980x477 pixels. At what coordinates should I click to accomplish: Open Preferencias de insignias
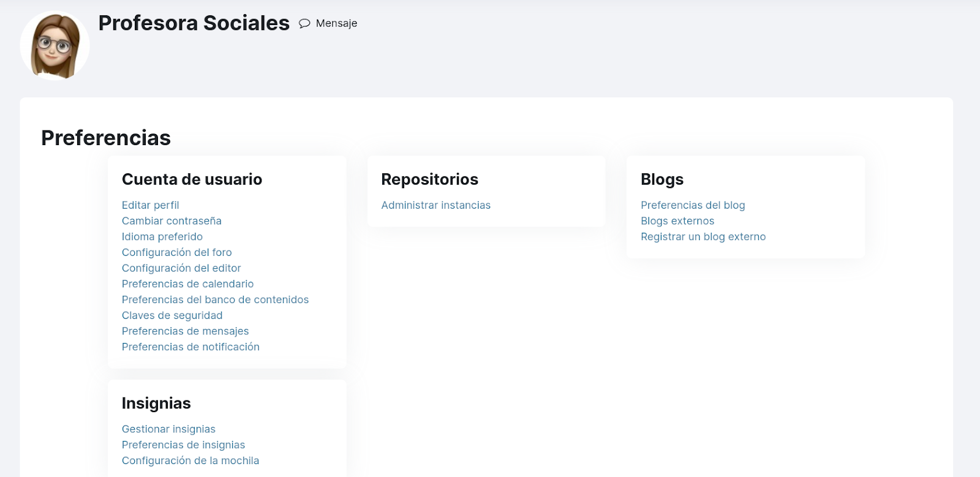(183, 445)
